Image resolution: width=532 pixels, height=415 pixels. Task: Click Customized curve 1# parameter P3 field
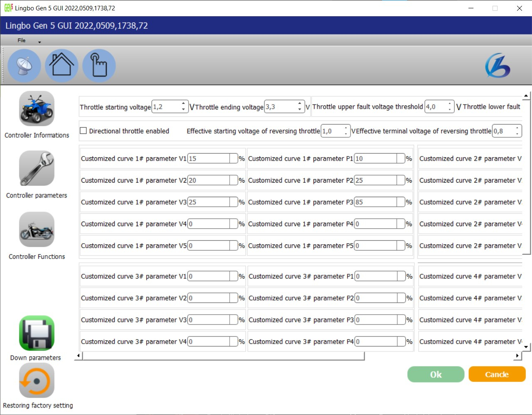point(375,202)
